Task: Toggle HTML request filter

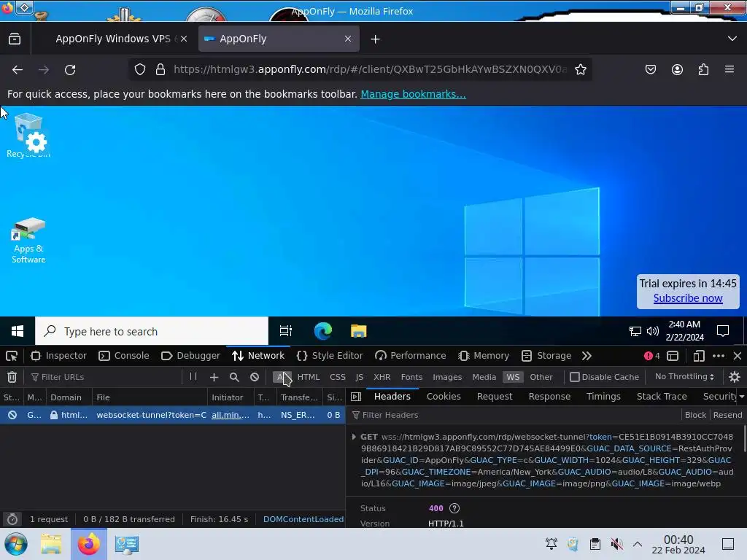Action: coord(309,377)
